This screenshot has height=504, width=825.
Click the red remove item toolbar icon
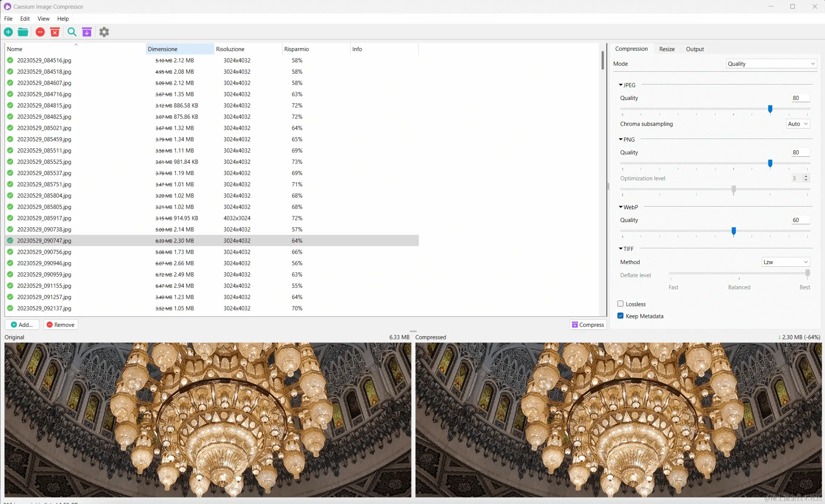click(40, 32)
